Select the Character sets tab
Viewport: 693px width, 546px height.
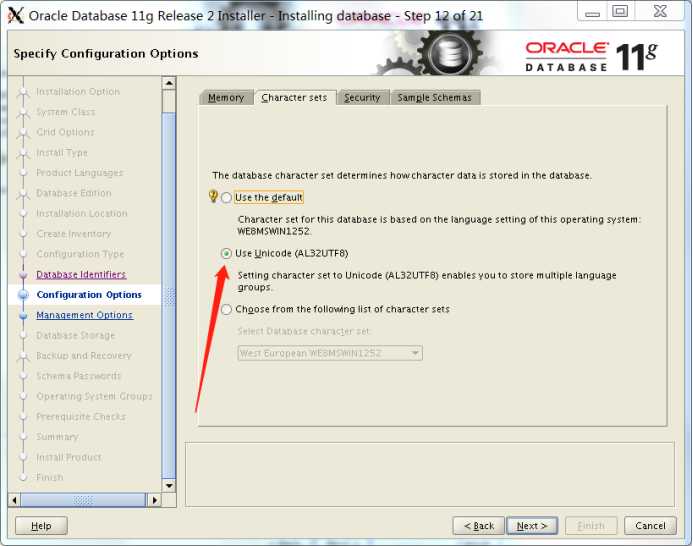click(294, 97)
